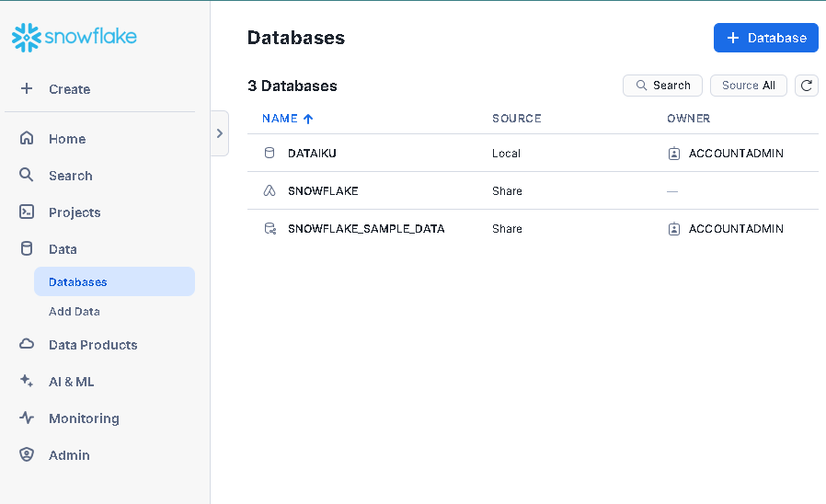Click the Data cylinder icon in sidebar
Viewport: 826px width, 504px height.
click(x=27, y=248)
